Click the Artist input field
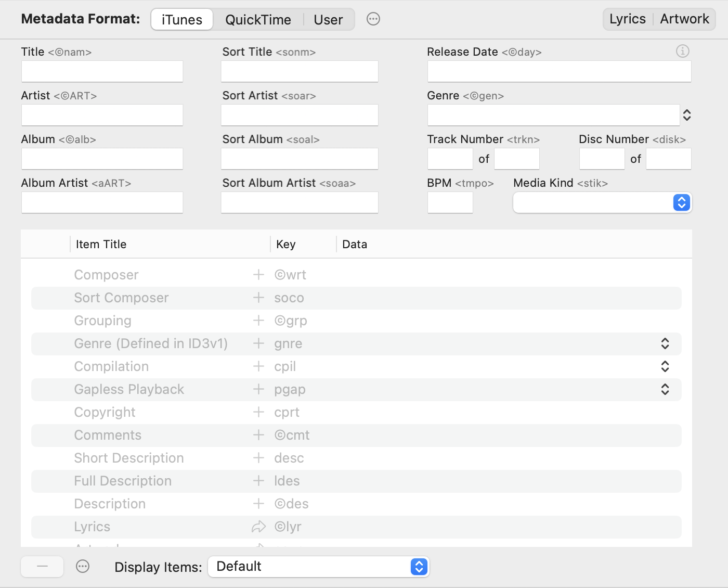Viewport: 728px width, 588px height. [x=102, y=115]
